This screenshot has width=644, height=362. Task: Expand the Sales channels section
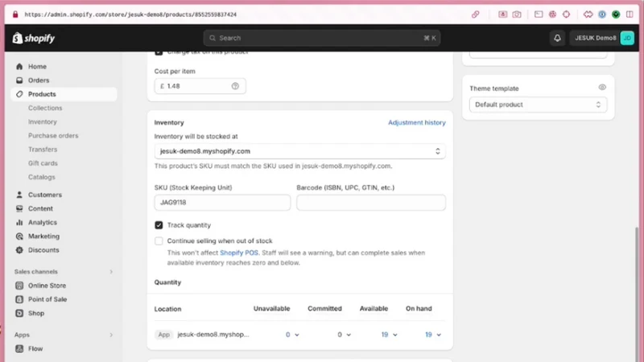[x=111, y=272]
